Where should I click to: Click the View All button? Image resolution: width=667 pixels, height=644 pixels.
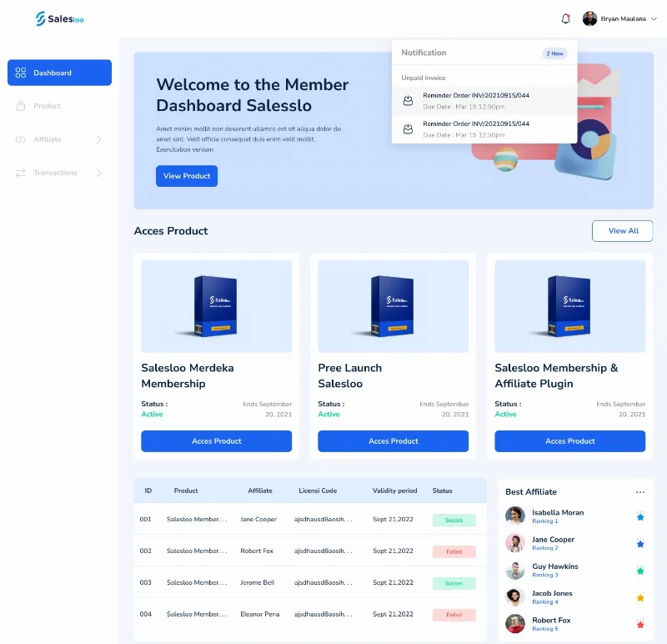pos(622,231)
